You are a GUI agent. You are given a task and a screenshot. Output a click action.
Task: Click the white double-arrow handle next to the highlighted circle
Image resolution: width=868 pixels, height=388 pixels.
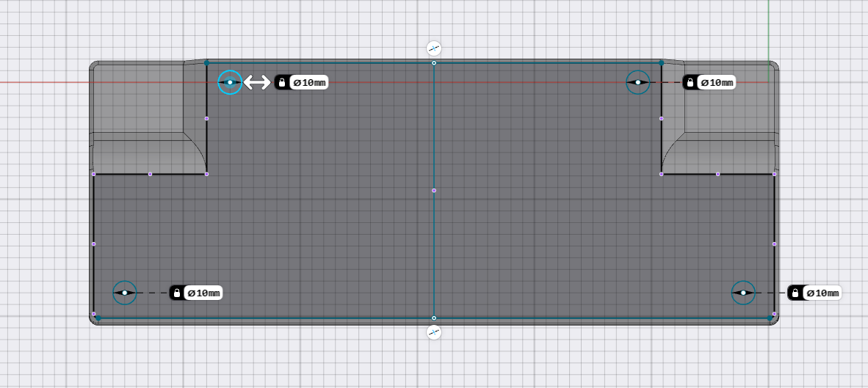click(257, 82)
